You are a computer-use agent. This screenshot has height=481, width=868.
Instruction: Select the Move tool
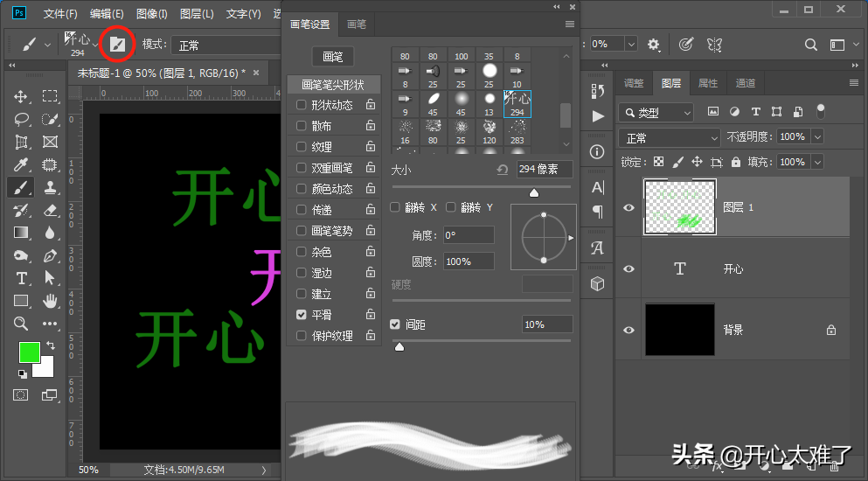[20, 96]
